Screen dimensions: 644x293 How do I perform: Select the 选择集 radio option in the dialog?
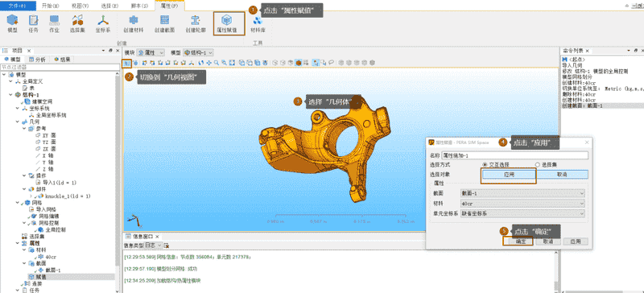pos(546,165)
